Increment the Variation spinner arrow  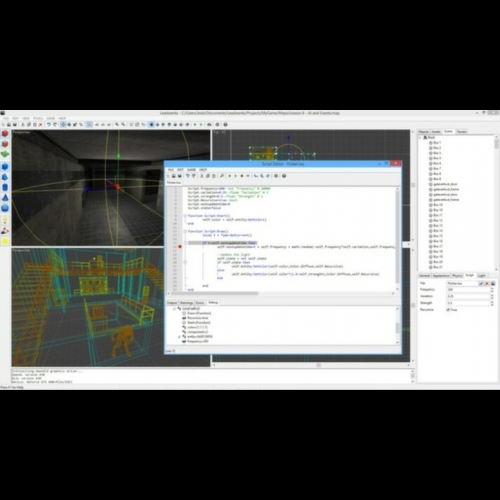click(492, 295)
